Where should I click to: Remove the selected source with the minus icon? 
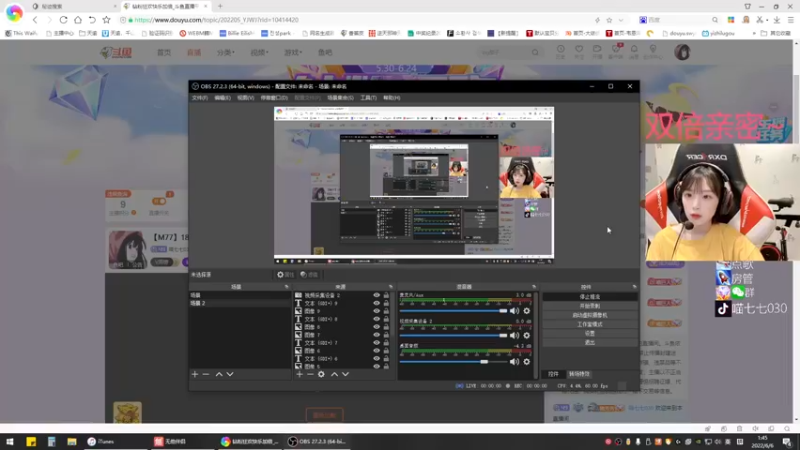click(310, 374)
